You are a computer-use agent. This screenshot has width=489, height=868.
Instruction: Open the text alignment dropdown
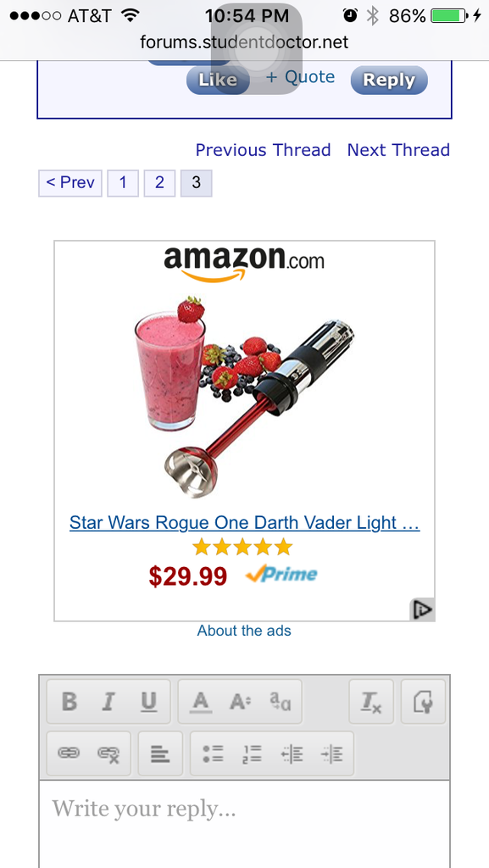[x=160, y=754]
